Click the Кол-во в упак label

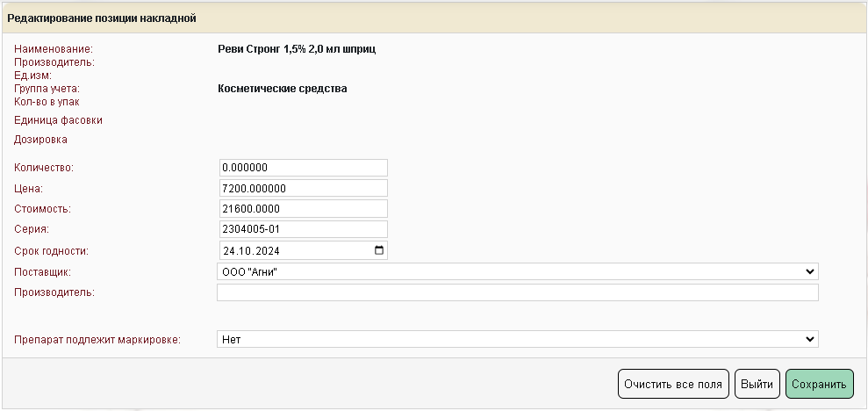(47, 102)
